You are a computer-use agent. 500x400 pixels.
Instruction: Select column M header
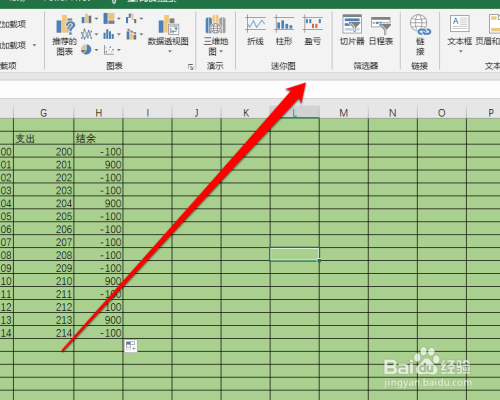tap(344, 113)
